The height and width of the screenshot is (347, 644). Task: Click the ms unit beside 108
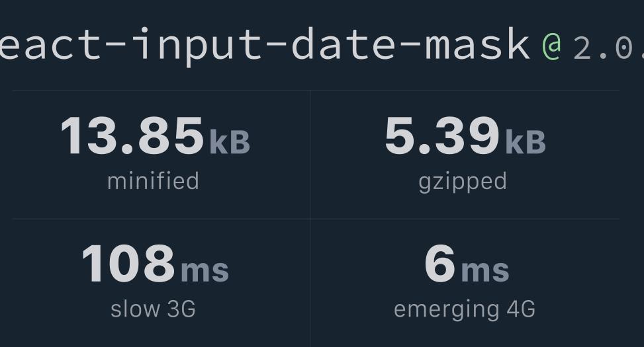tap(205, 270)
